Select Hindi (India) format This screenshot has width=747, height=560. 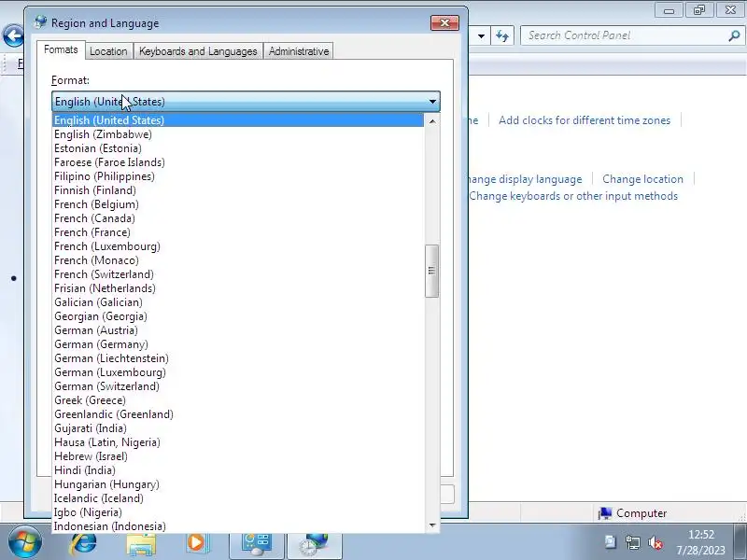click(237, 470)
